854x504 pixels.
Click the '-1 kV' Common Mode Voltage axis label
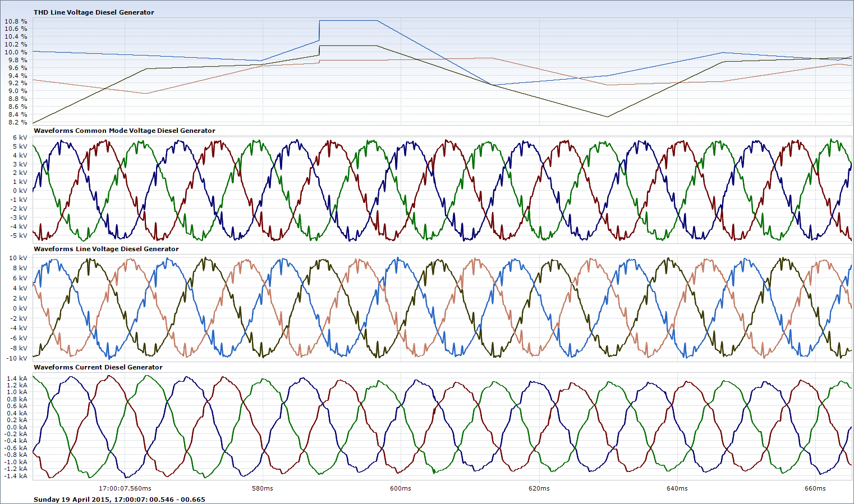(x=19, y=200)
